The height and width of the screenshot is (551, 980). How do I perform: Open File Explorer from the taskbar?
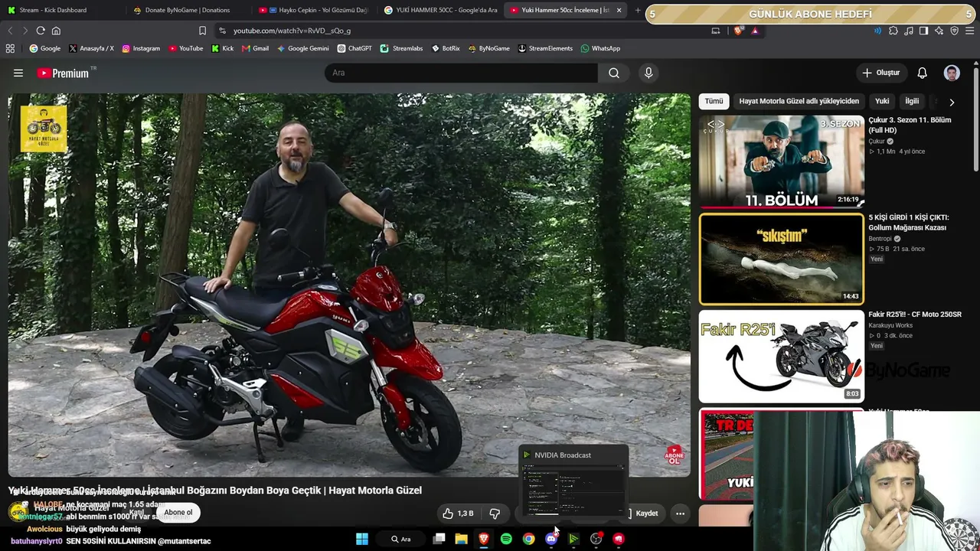point(461,539)
